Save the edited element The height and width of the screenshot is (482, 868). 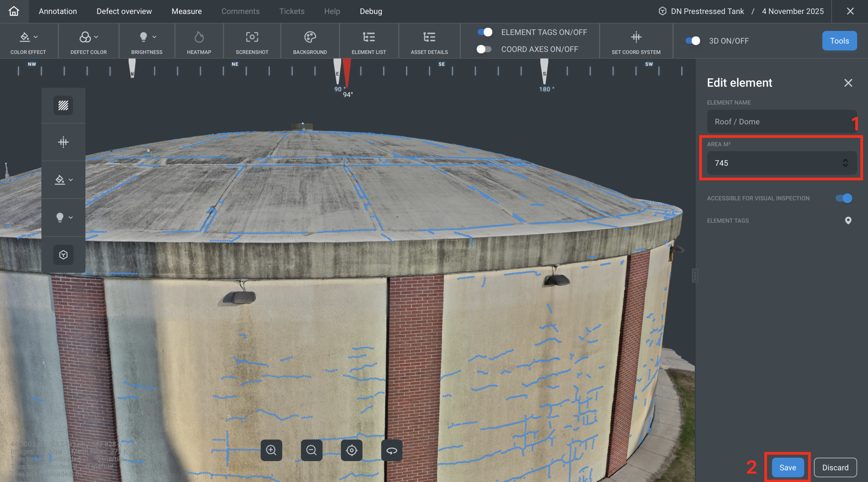tap(787, 467)
